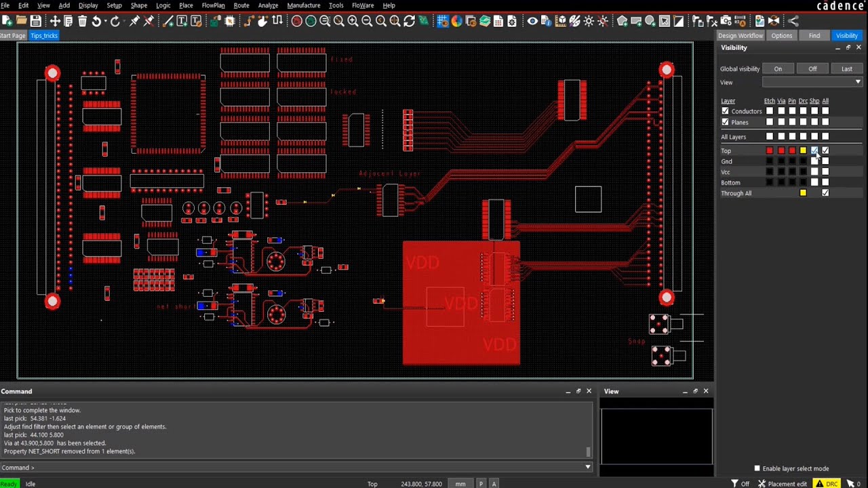The image size is (868, 488).
Task: Open the File menu
Action: click(5, 5)
